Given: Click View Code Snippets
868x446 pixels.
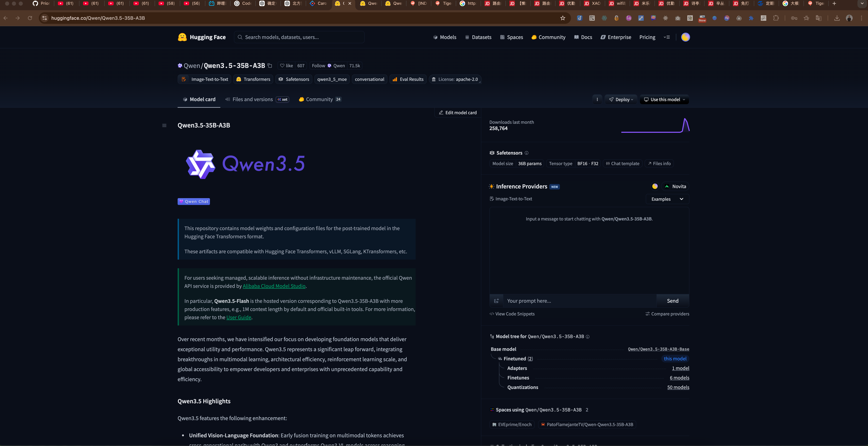Looking at the screenshot, I should [x=512, y=314].
